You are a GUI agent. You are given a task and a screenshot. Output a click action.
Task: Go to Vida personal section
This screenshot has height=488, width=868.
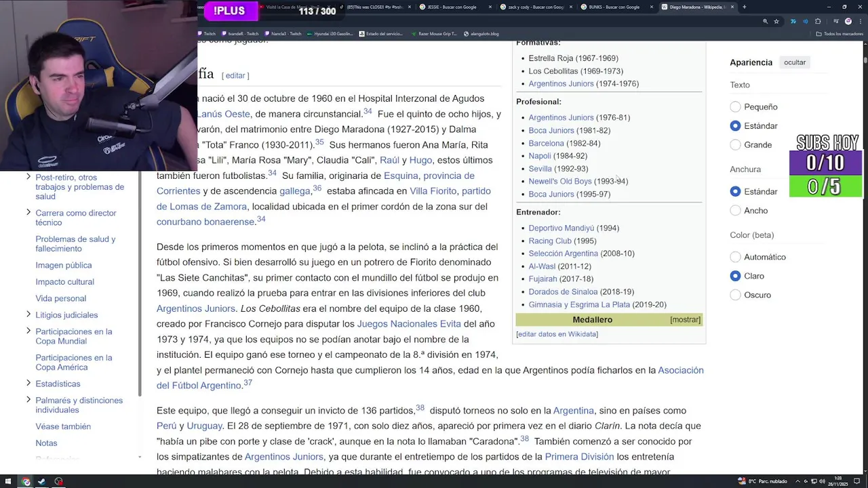(x=61, y=298)
